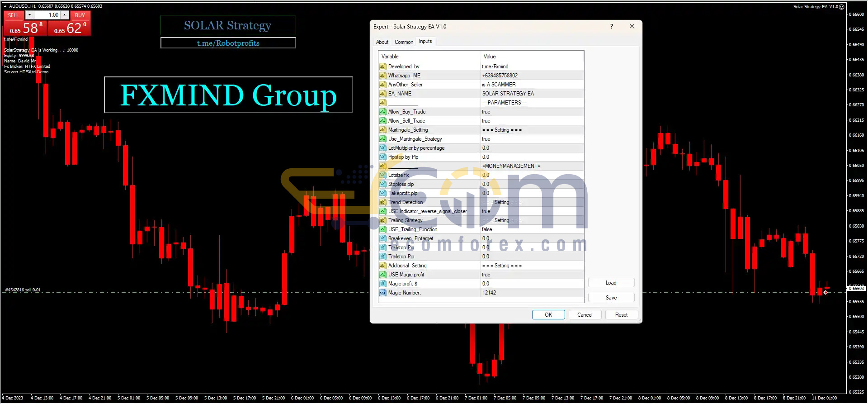Open the dialog help question mark

pyautogui.click(x=612, y=26)
